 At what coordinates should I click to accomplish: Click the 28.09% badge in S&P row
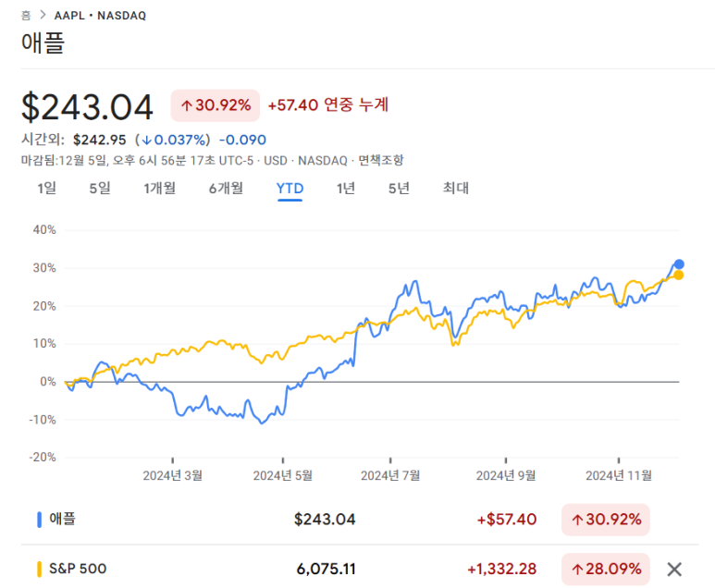(x=606, y=570)
